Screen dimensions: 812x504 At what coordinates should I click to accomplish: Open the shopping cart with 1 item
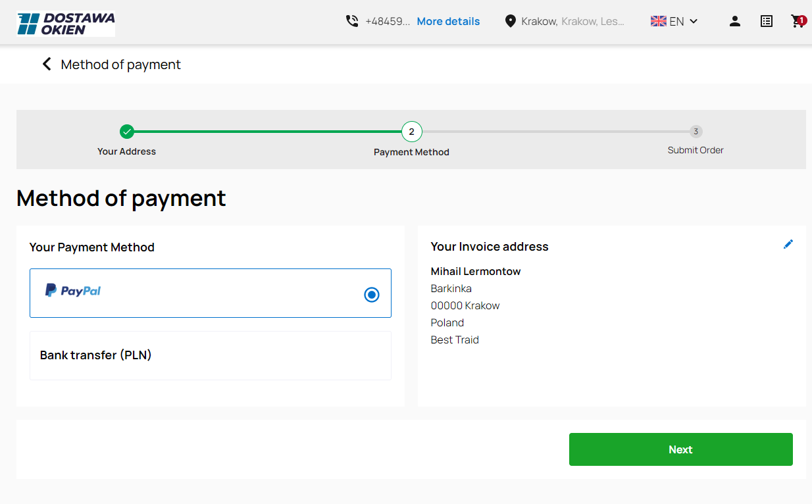pyautogui.click(x=798, y=21)
